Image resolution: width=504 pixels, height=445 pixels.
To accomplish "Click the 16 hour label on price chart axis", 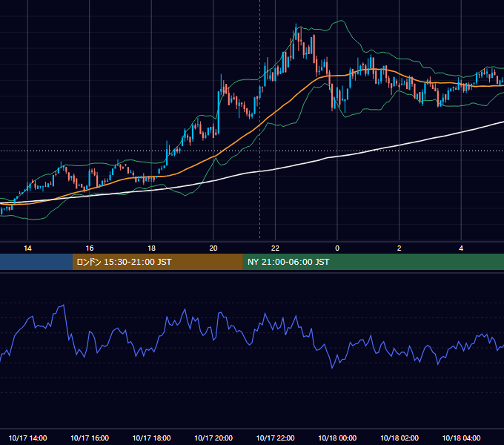I will click(x=90, y=248).
